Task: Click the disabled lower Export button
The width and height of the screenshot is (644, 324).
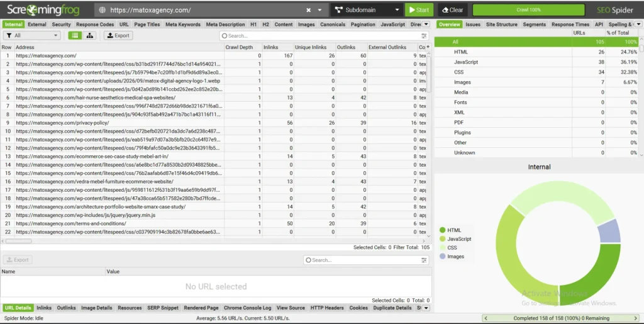Action: point(18,260)
